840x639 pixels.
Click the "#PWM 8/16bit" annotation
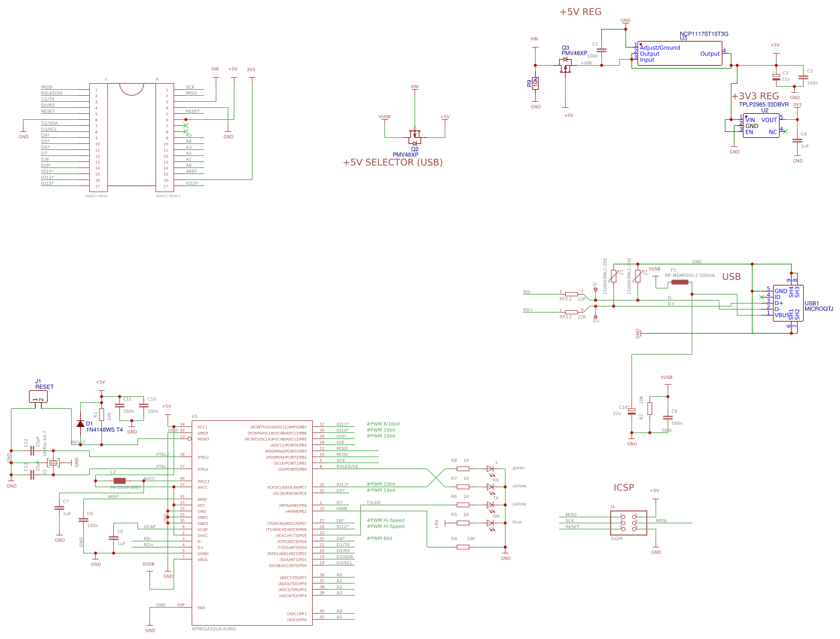tap(383, 424)
